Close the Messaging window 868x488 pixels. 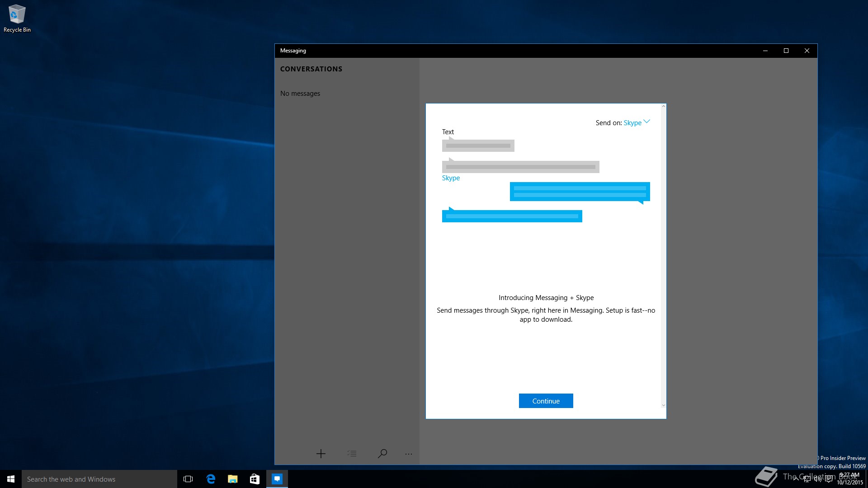pos(807,51)
